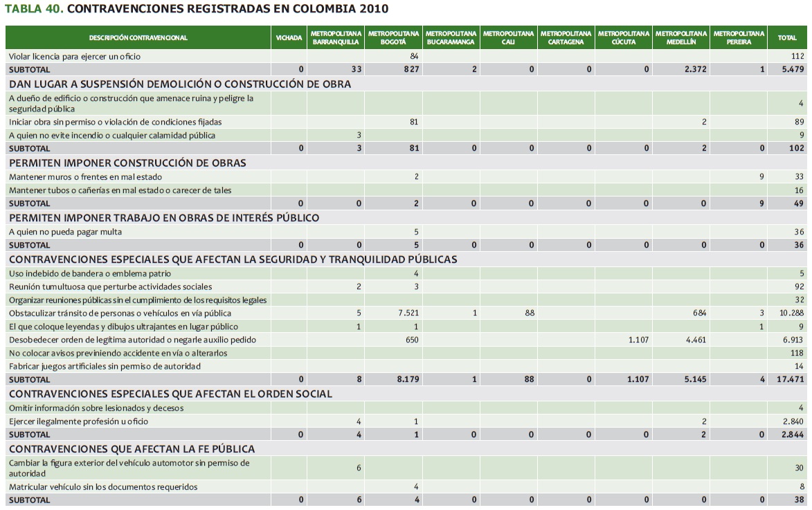Select the 'Contravenciones que afectan la fe pública' heading
812x510 pixels.
point(132,449)
